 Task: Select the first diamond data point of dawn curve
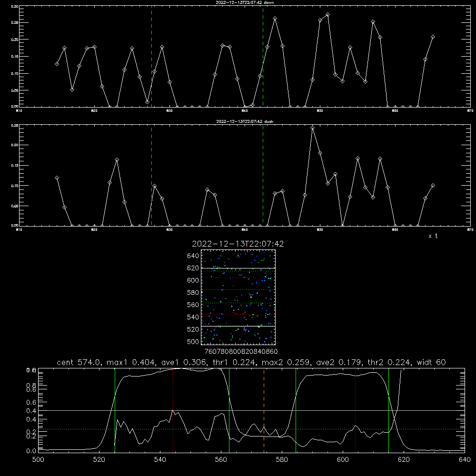click(x=57, y=64)
